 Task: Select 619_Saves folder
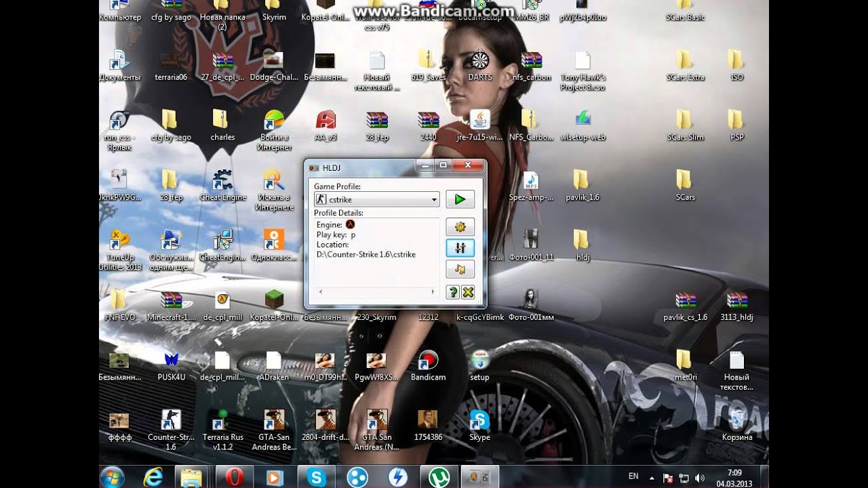coord(429,66)
